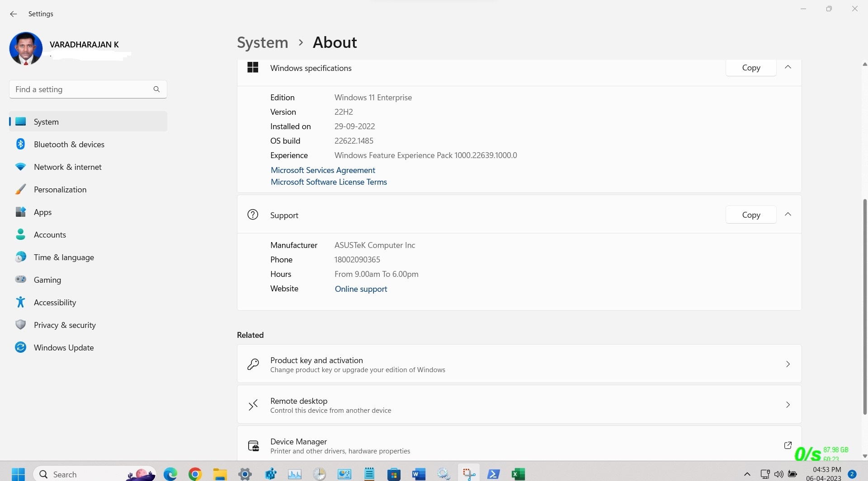868x481 pixels.
Task: Open Microsoft Edge from taskbar
Action: 170,474
